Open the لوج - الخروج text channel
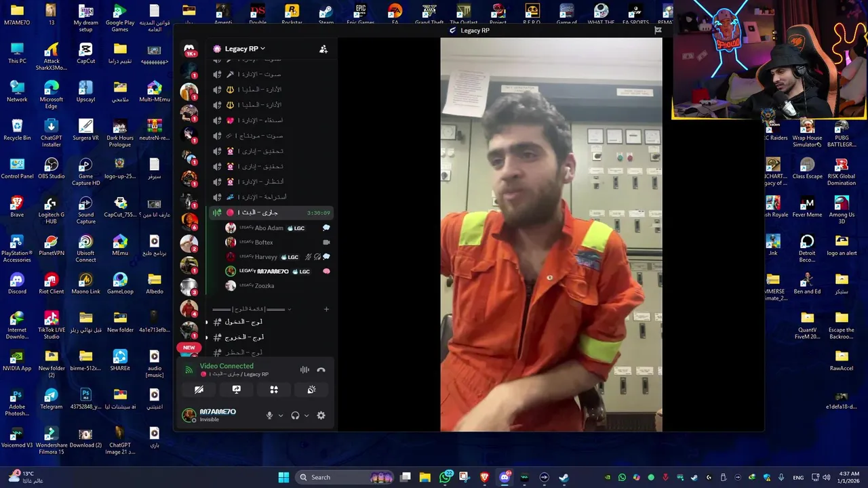 (x=271, y=337)
